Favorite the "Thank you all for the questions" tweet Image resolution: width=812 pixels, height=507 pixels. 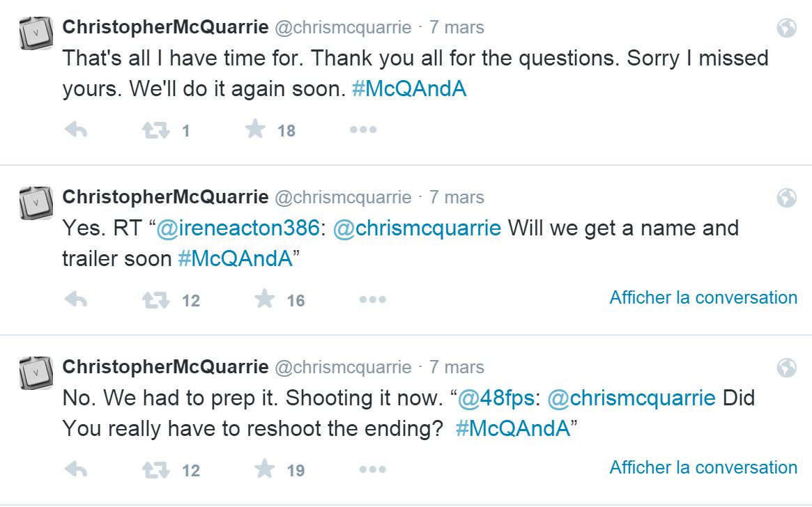(x=256, y=129)
